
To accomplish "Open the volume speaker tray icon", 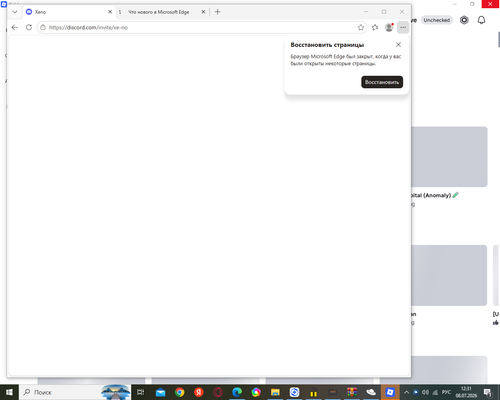I will coord(425,392).
